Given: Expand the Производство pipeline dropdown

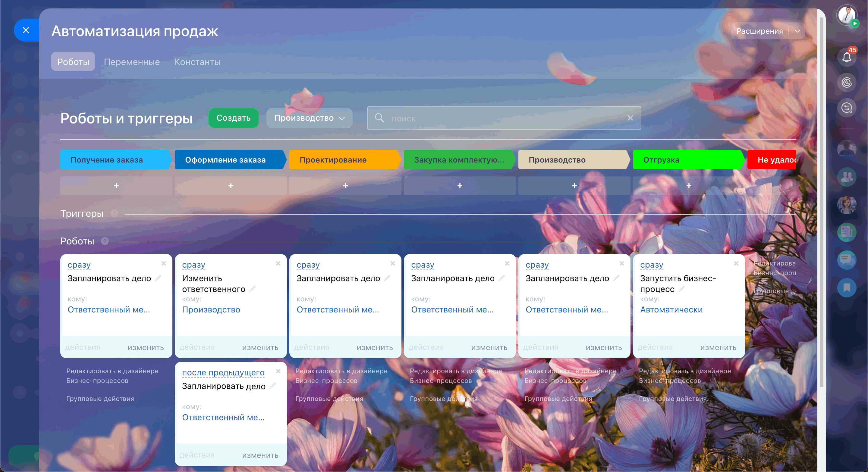Looking at the screenshot, I should [x=309, y=118].
